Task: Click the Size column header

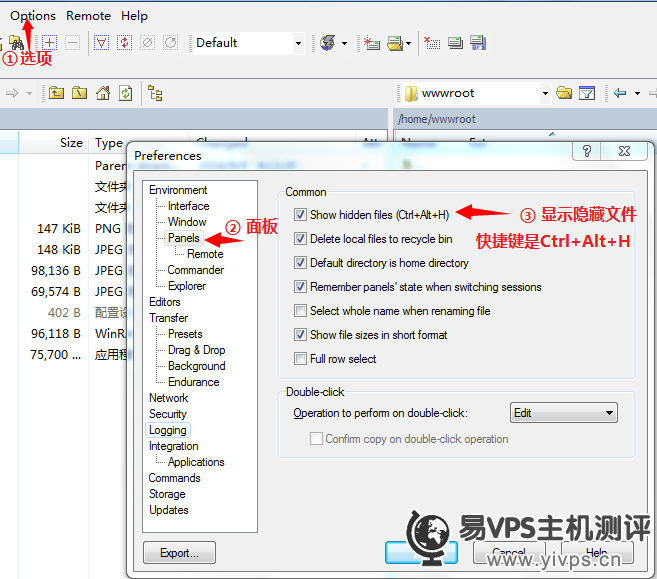Action: pyautogui.click(x=71, y=143)
